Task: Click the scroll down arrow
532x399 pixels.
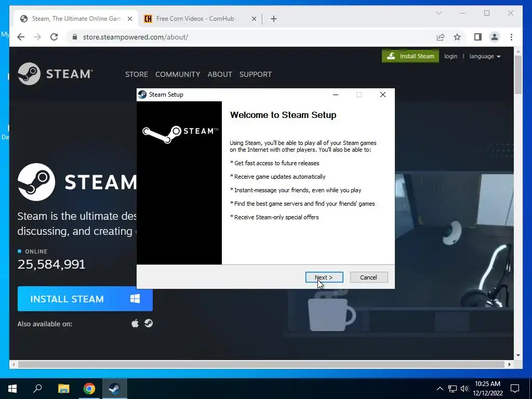Action: click(x=518, y=355)
